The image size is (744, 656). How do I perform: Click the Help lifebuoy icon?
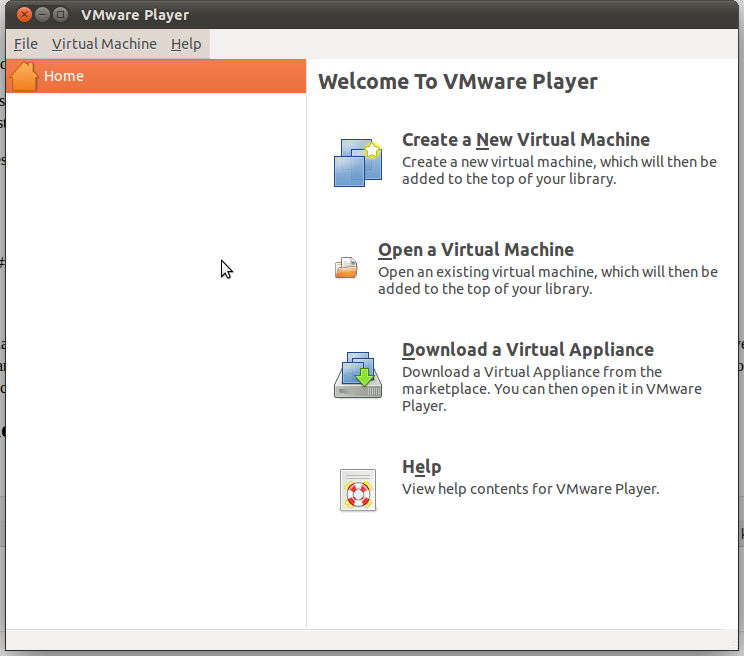click(x=358, y=490)
